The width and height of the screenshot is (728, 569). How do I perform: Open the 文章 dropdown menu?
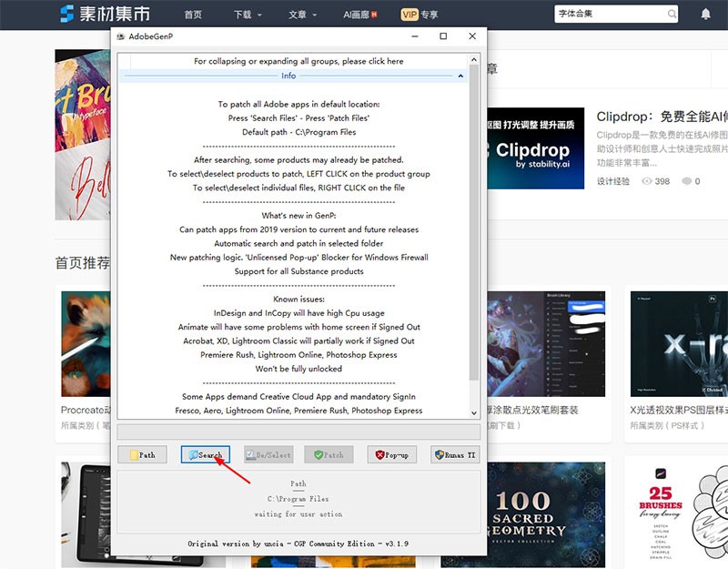(x=302, y=15)
